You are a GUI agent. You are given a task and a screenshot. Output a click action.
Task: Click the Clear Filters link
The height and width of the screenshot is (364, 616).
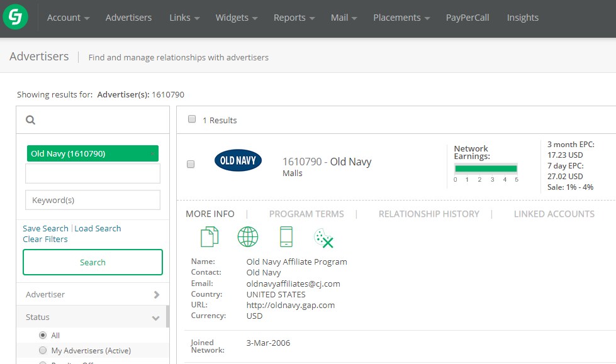(45, 239)
